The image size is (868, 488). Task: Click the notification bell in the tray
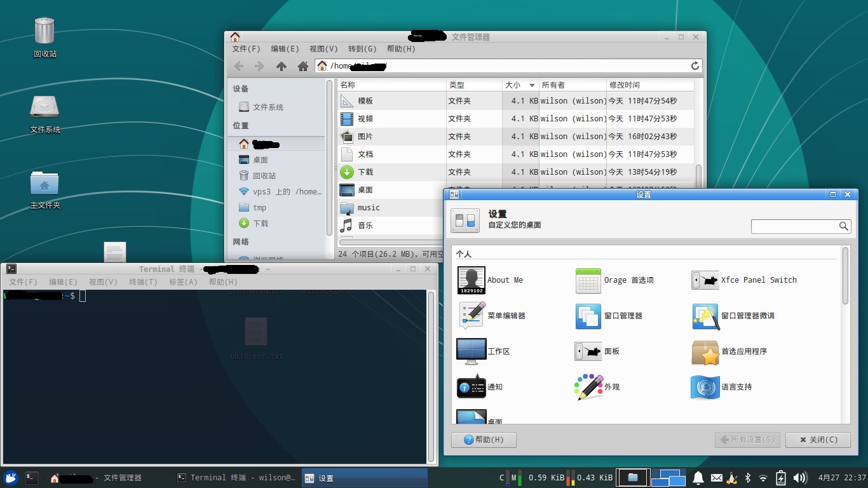(x=698, y=477)
